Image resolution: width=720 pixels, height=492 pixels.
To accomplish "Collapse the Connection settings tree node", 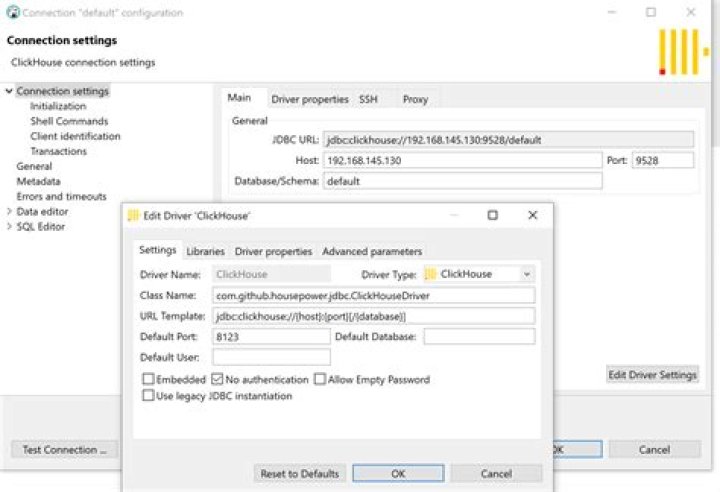I will point(9,91).
